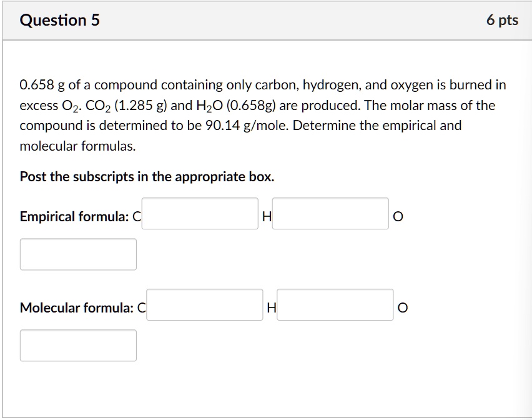The width and height of the screenshot is (532, 420).
Task: Click the molecular formula oxygen subscript box
Action: pyautogui.click(x=78, y=345)
